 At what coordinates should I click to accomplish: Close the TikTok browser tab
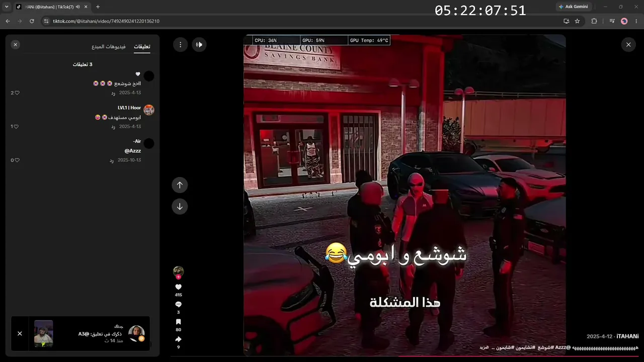point(85,7)
